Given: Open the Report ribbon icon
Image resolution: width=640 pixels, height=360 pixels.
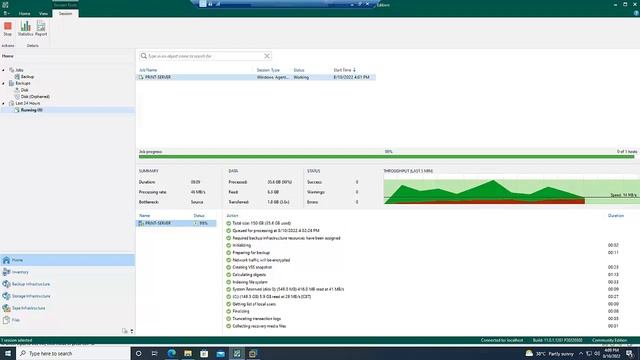Looking at the screenshot, I should pos(41,29).
